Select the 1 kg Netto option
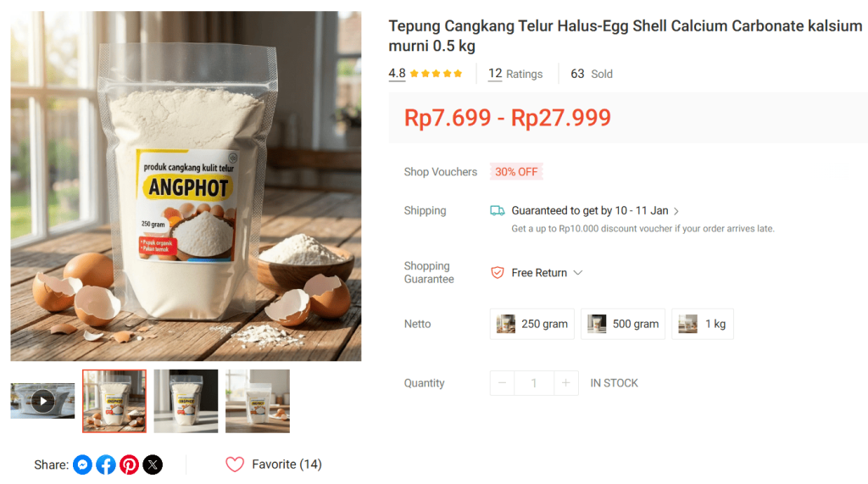 703,324
